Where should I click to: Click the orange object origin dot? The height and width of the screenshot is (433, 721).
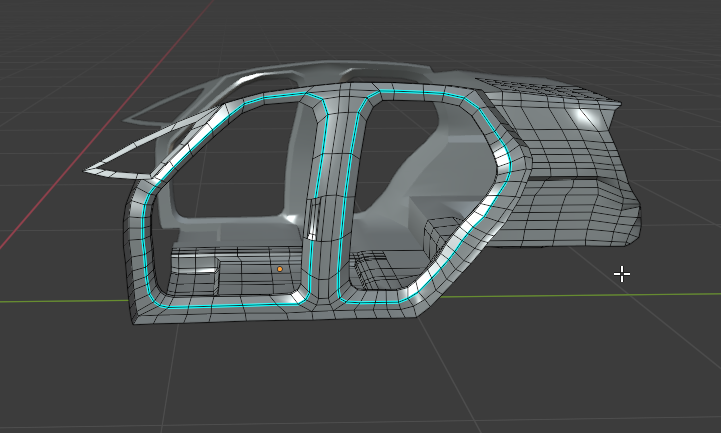pyautogui.click(x=280, y=269)
